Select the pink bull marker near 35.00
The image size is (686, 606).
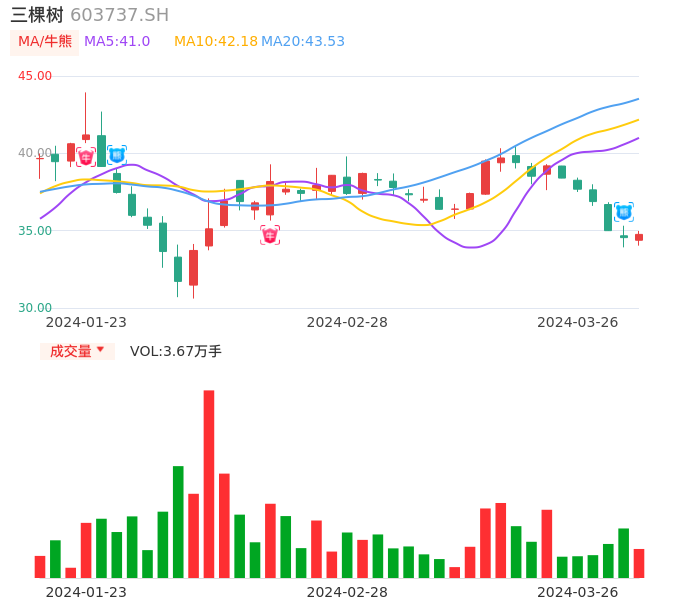click(x=270, y=235)
